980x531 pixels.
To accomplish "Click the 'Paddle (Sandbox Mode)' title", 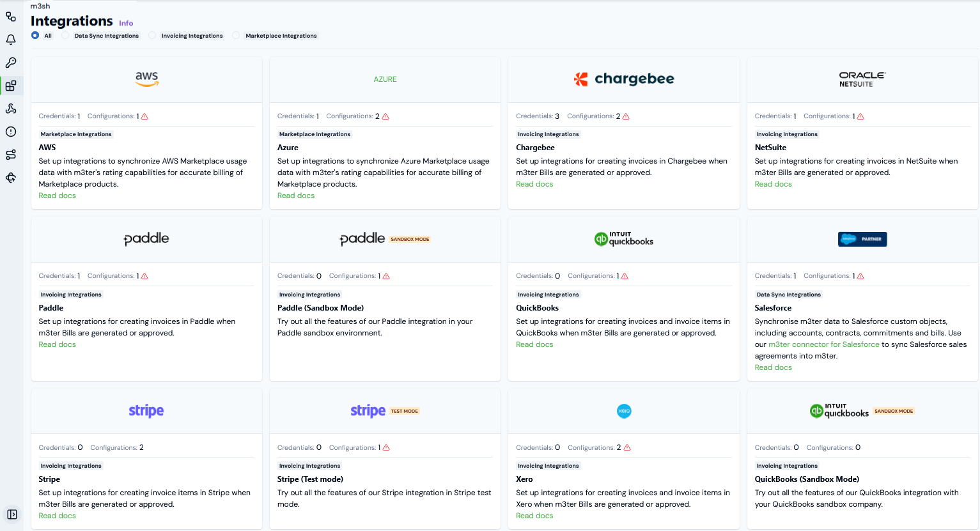I will [320, 308].
